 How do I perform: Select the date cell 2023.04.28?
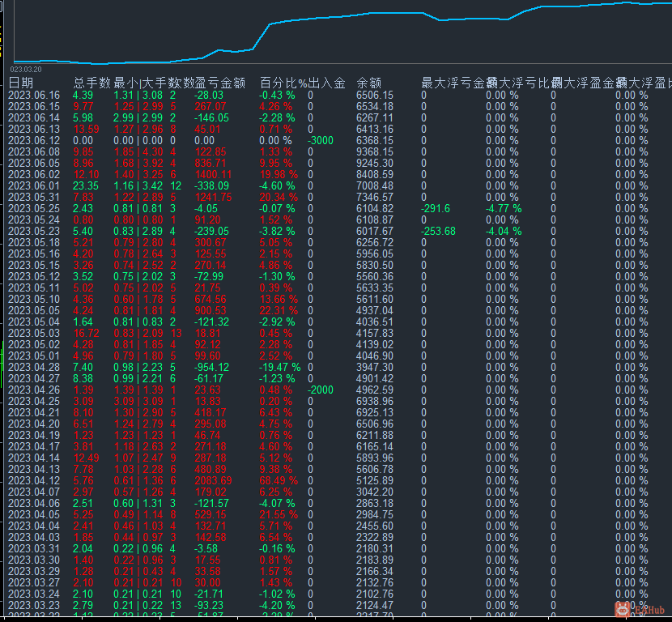(34, 367)
